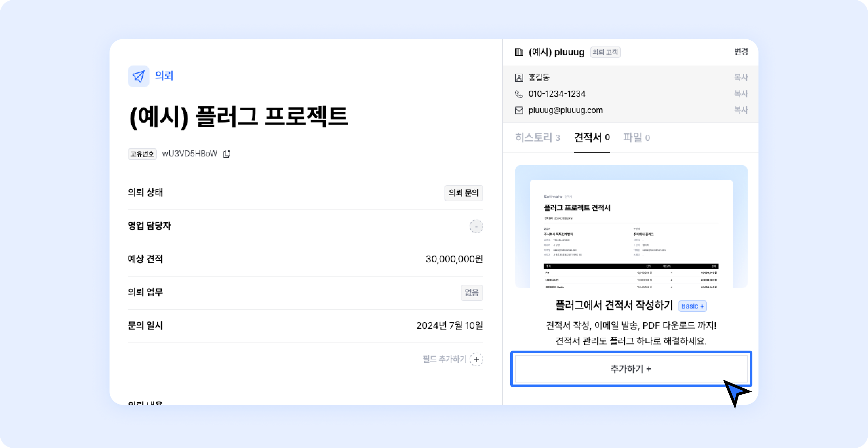The height and width of the screenshot is (448, 868).
Task: Copy the name 홍길동 with 복사
Action: (x=741, y=77)
